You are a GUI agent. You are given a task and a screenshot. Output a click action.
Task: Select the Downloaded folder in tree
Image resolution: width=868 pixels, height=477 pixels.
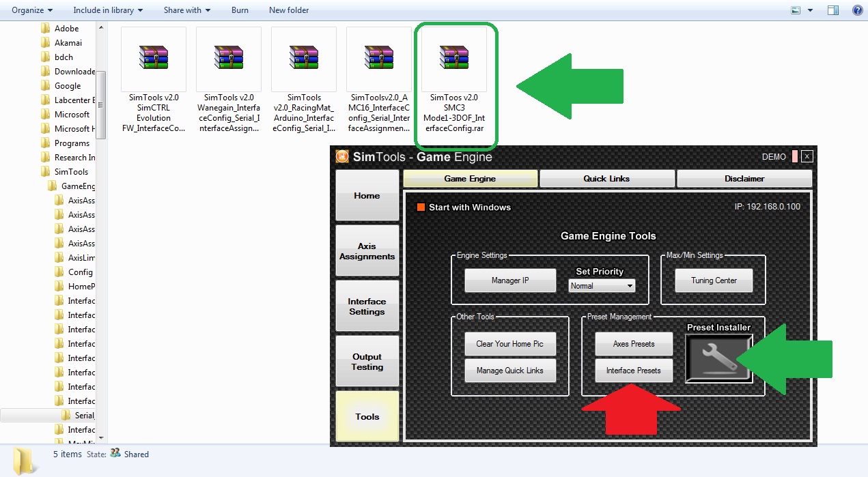point(68,72)
